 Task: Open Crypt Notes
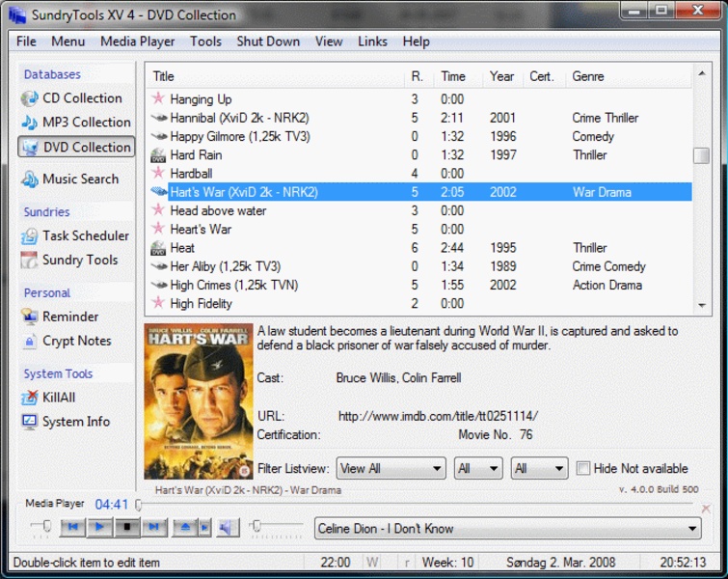coord(67,341)
